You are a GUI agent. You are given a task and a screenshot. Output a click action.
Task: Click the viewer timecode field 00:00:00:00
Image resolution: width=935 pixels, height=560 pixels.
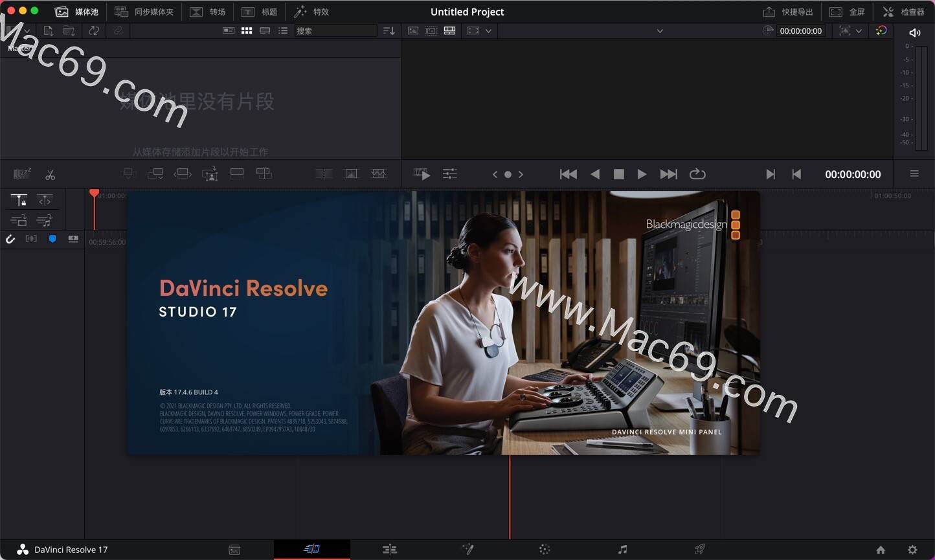tap(801, 30)
